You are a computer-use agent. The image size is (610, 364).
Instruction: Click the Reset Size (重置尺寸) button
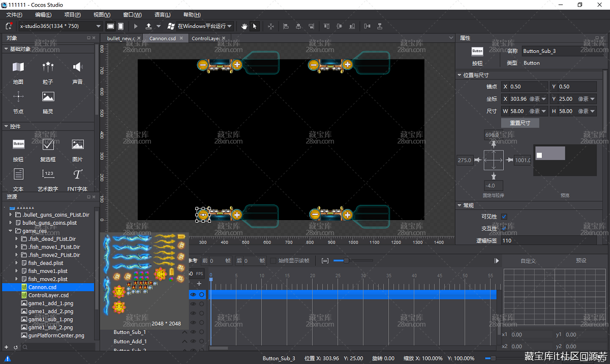[x=520, y=123]
